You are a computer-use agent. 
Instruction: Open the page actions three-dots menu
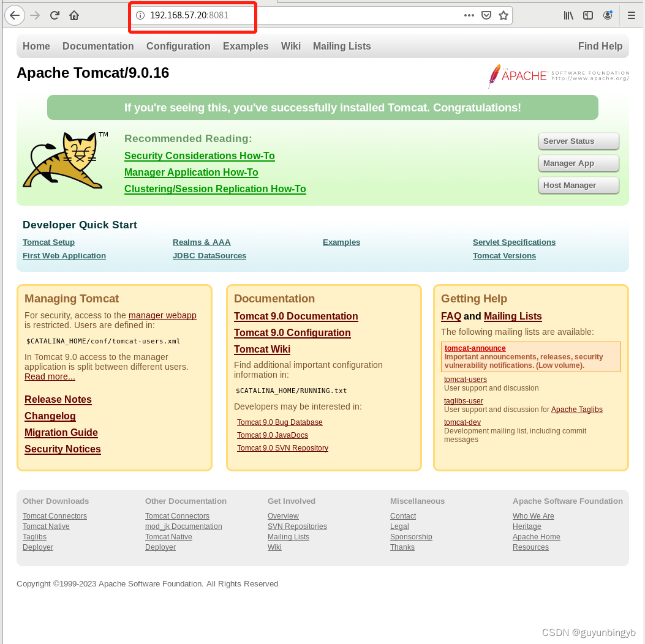[x=469, y=16]
